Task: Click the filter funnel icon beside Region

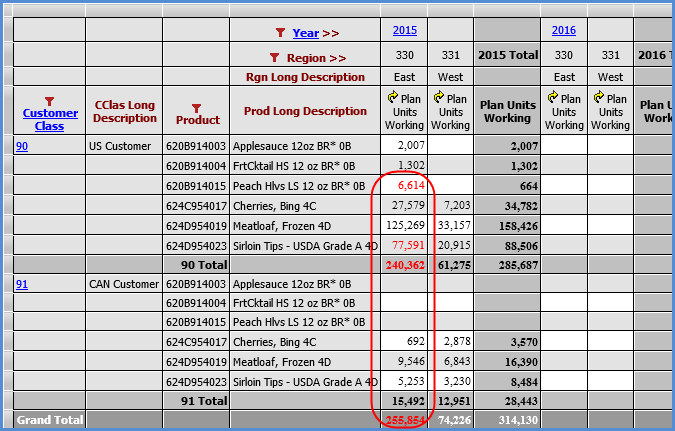Action: point(274,58)
